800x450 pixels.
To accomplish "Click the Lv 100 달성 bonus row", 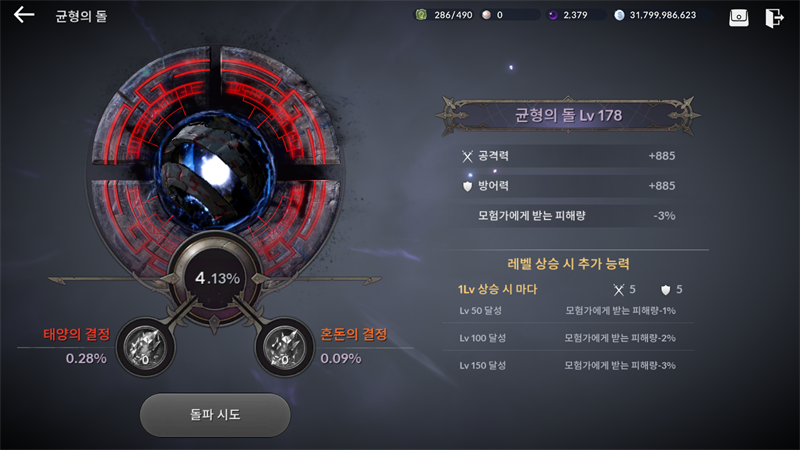I will pyautogui.click(x=568, y=338).
